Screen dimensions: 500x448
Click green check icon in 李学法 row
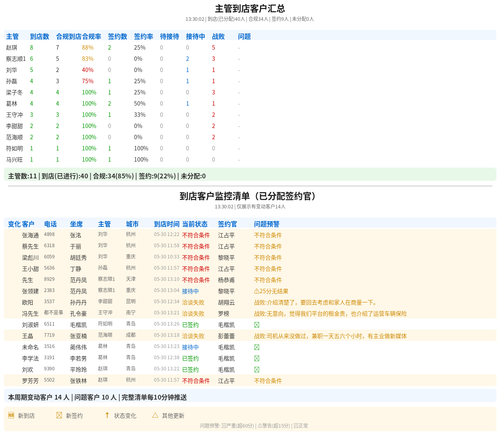[257, 358]
